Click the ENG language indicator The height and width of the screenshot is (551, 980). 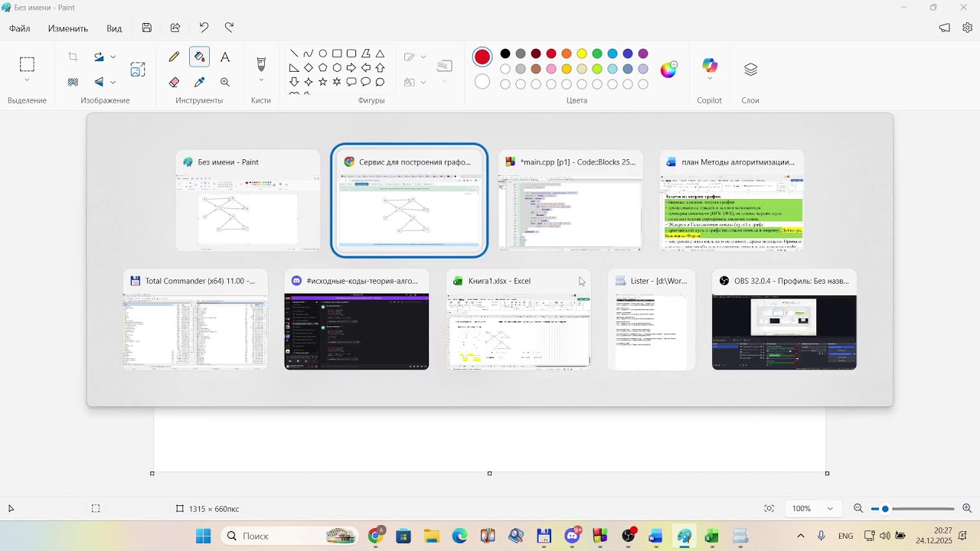tap(846, 536)
